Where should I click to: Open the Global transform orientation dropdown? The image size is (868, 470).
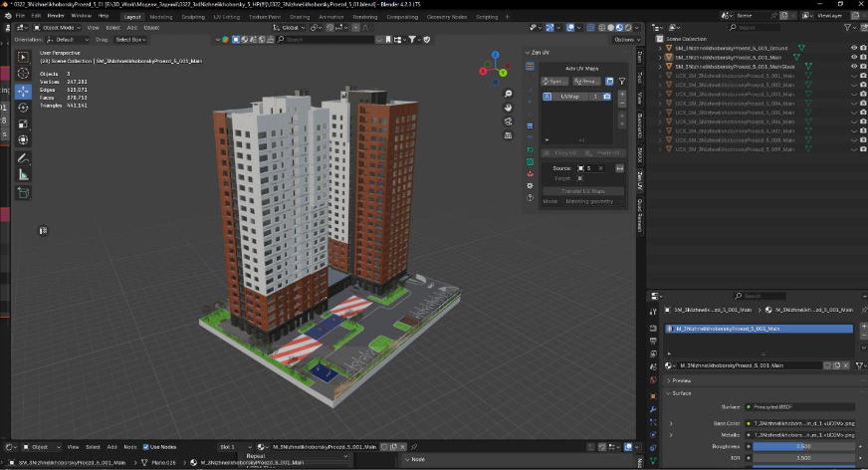(x=290, y=27)
